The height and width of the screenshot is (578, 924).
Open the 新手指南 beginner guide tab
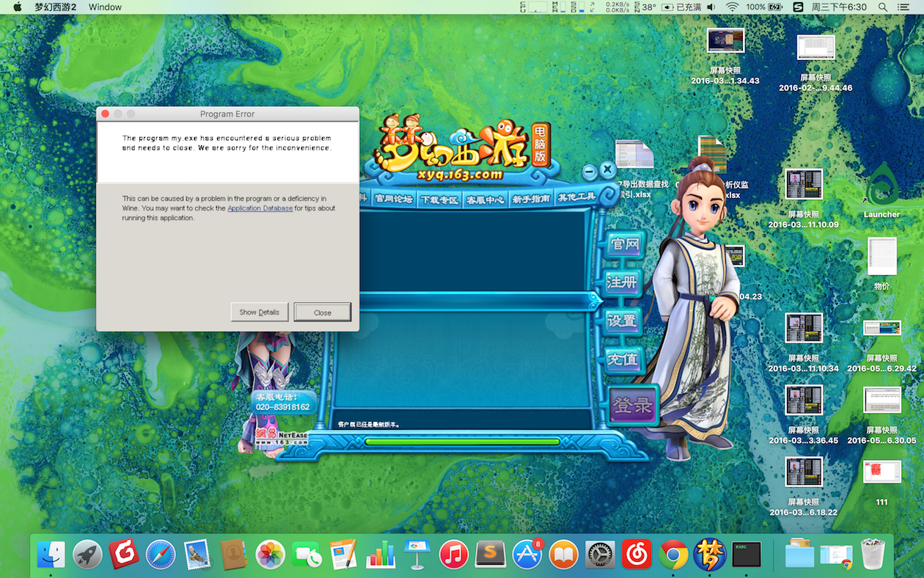531,199
